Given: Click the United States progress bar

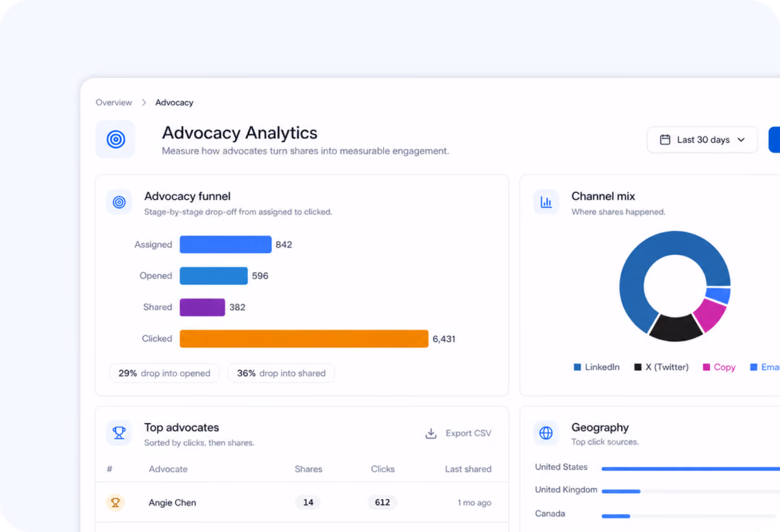Looking at the screenshot, I should tap(690, 468).
